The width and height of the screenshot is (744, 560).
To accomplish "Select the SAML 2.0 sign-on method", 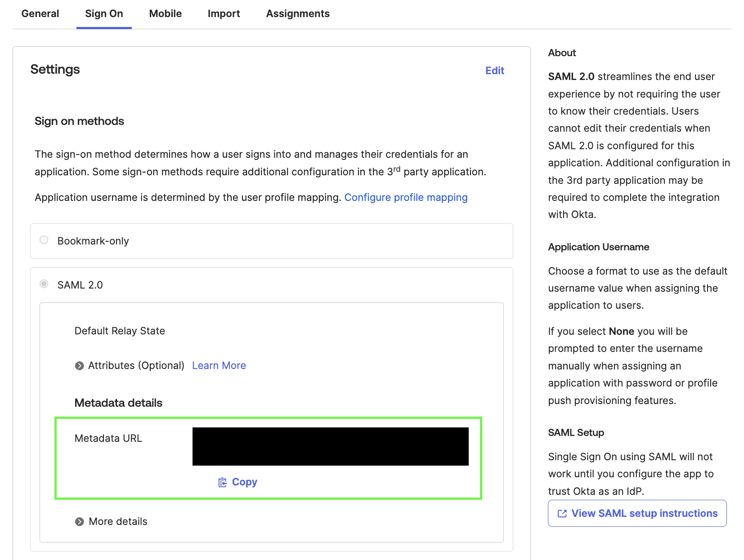I will pyautogui.click(x=44, y=284).
